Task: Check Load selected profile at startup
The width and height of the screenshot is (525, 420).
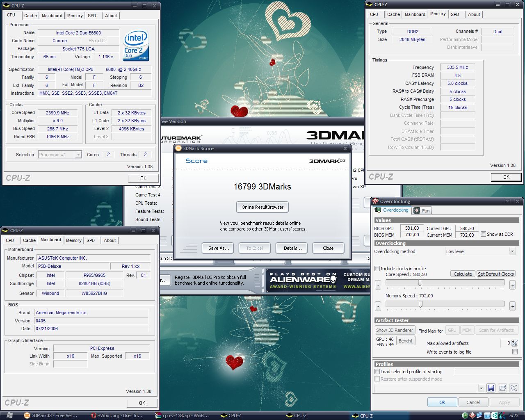Action: pyautogui.click(x=377, y=372)
